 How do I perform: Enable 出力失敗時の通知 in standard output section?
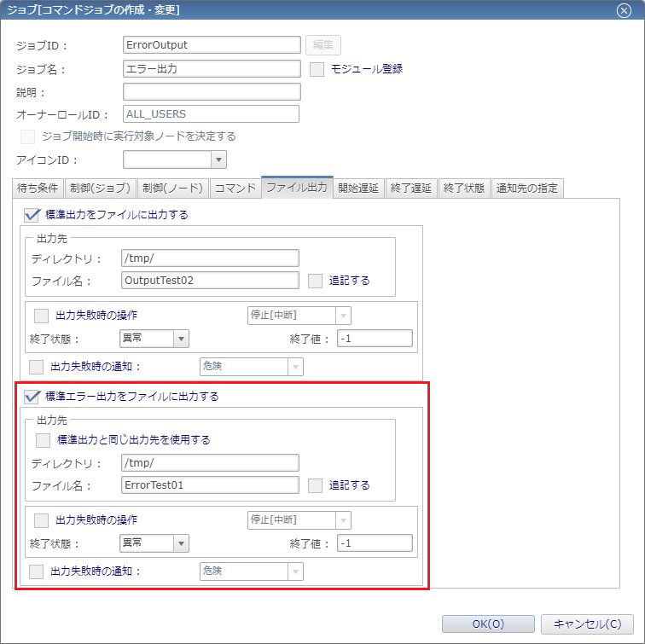pyautogui.click(x=36, y=367)
